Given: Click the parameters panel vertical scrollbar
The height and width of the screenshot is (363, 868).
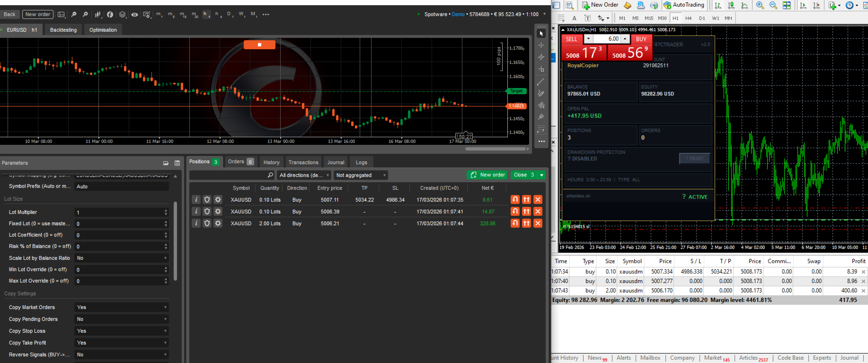Looking at the screenshot, I should pyautogui.click(x=176, y=241).
